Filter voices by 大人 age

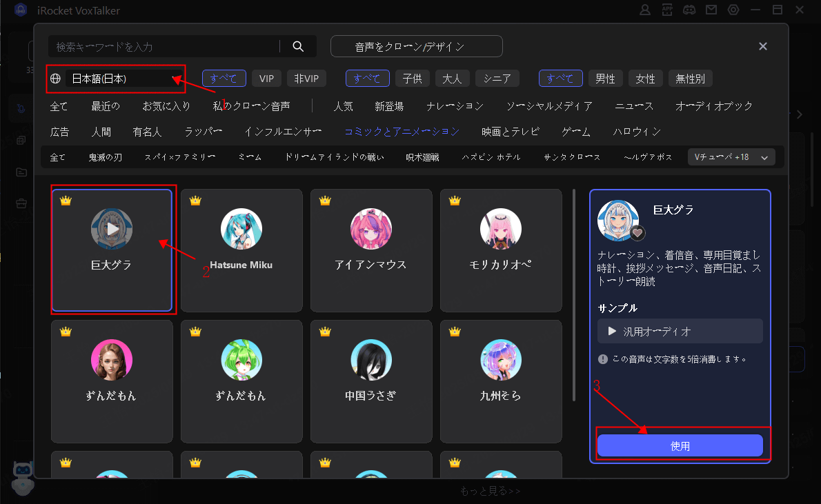click(x=452, y=79)
